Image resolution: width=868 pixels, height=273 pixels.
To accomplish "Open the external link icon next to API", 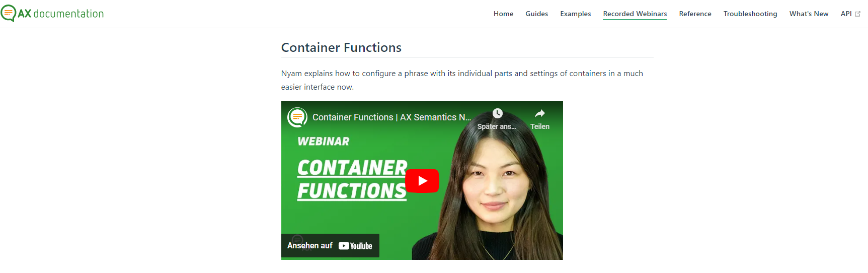I will (x=857, y=14).
